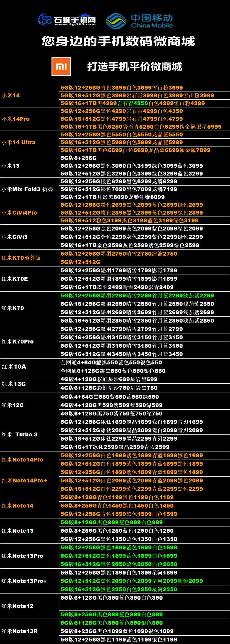Select the model cell 小米14Pro

30,119
